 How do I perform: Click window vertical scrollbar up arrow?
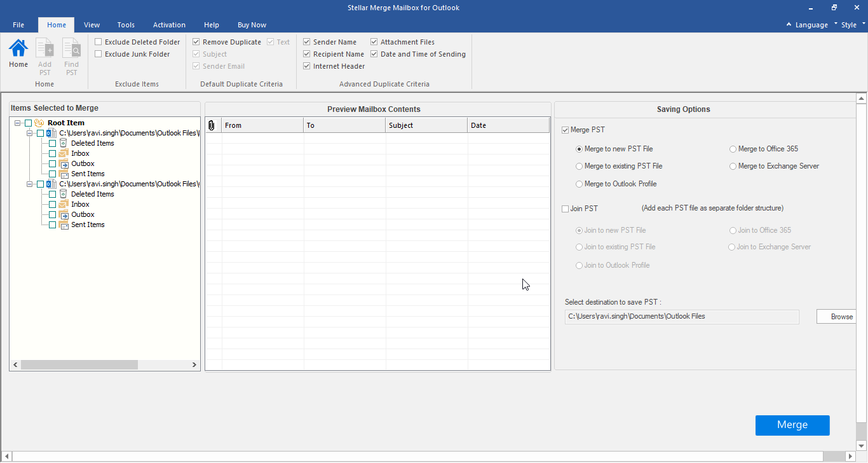click(x=862, y=99)
